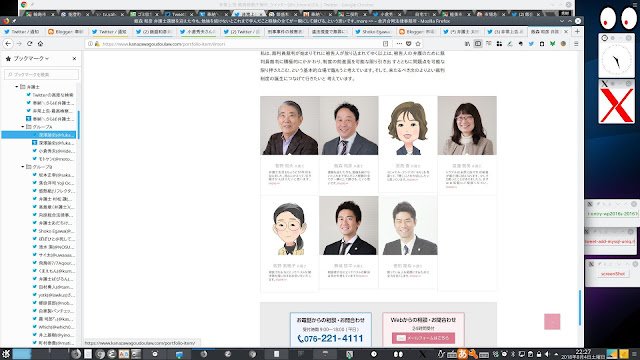Image resolution: width=640 pixels, height=360 pixels.
Task: Bookmark this page with the star icon
Action: pos(418,44)
